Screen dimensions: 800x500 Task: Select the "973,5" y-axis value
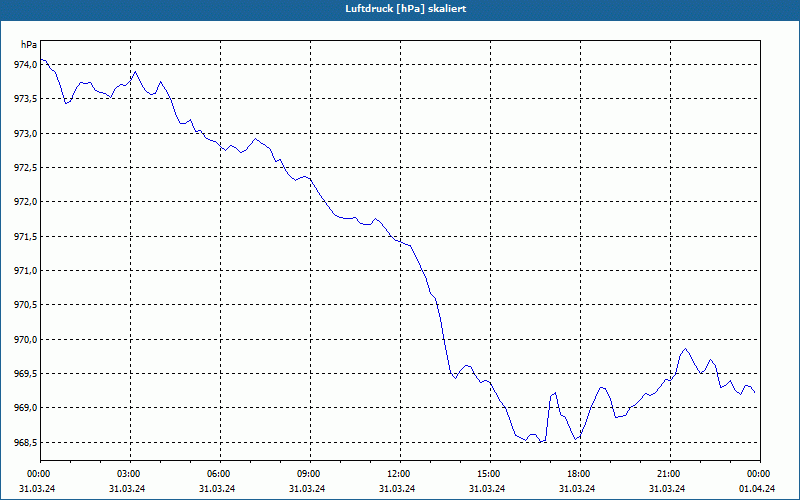coord(25,99)
